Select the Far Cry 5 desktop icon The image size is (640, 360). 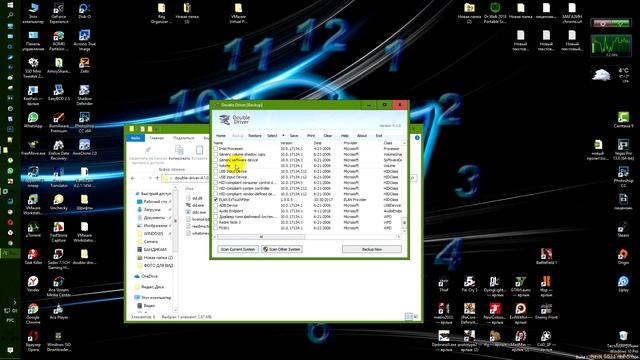click(x=469, y=284)
